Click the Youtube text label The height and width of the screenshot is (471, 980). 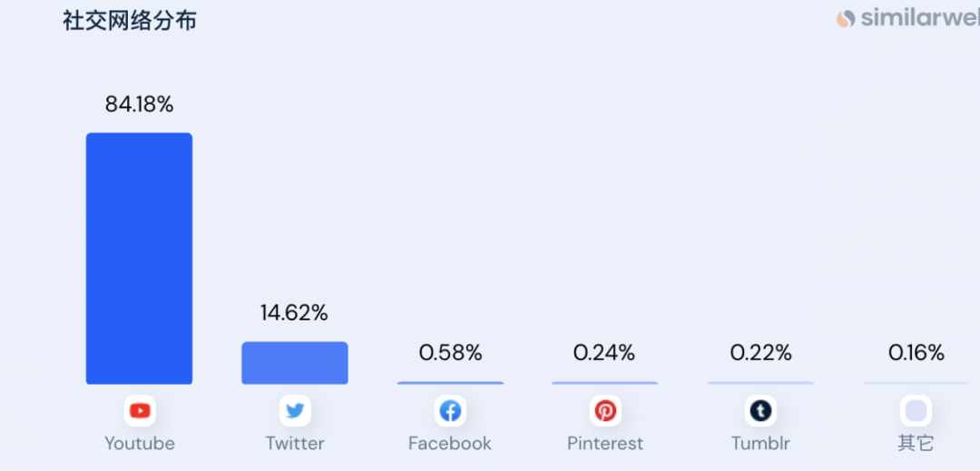[x=140, y=444]
